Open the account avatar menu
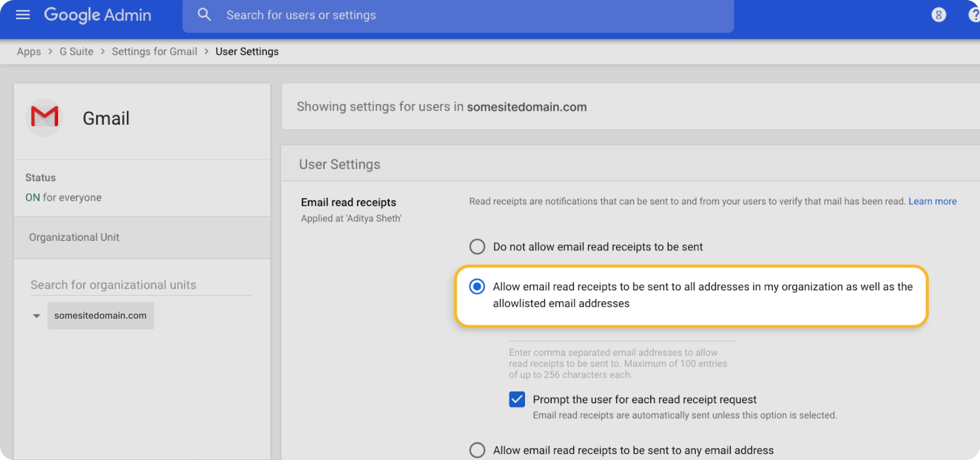Screen dimensions: 980x460 click(x=939, y=14)
